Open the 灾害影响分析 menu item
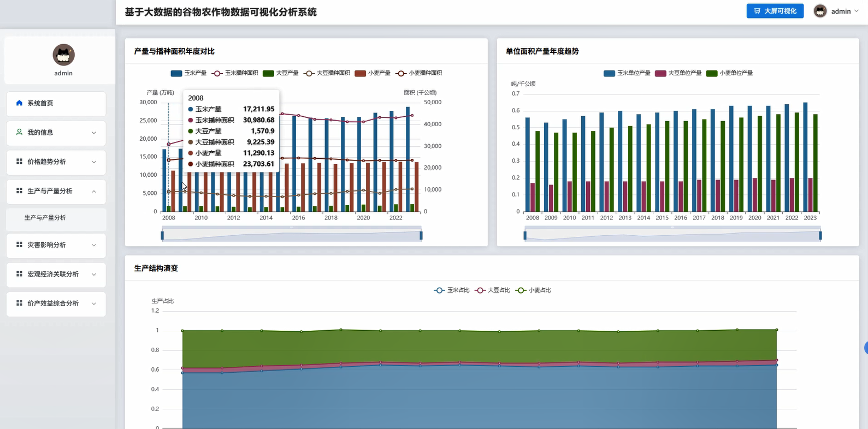Viewport: 868px width, 429px height. pos(56,245)
